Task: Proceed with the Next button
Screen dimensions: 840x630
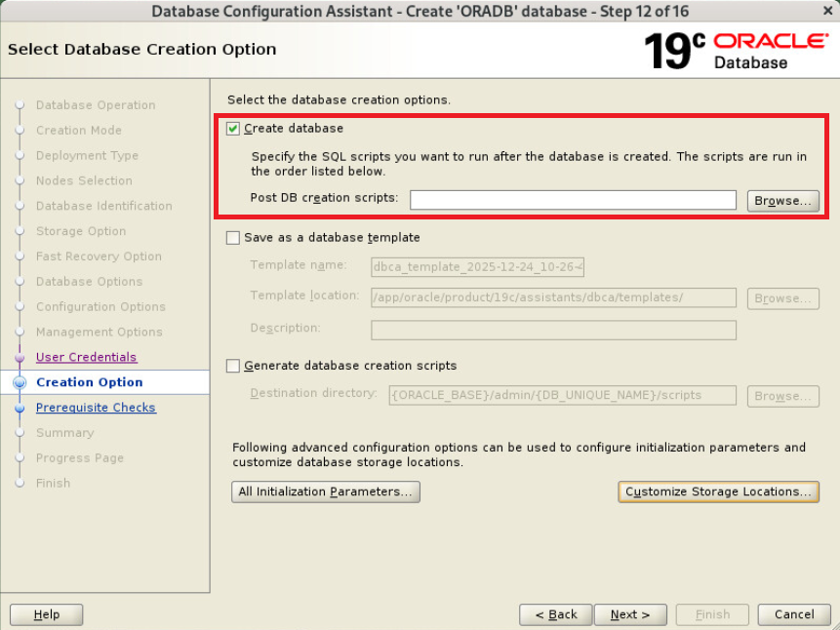Action: point(630,614)
